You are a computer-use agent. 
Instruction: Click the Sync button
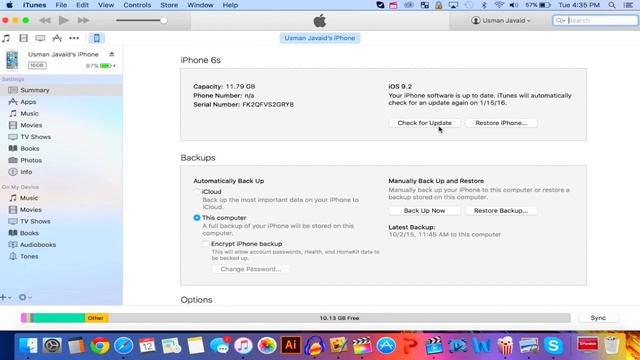pyautogui.click(x=598, y=318)
